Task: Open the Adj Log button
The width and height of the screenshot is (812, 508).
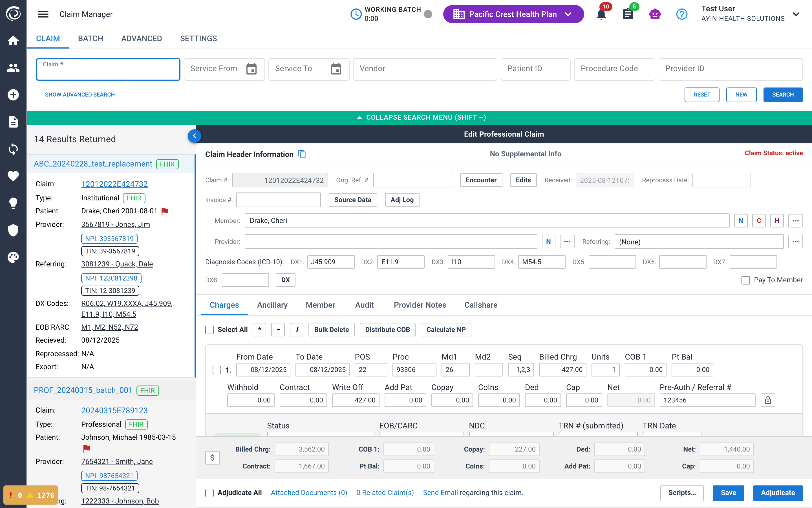Action: [x=402, y=200]
